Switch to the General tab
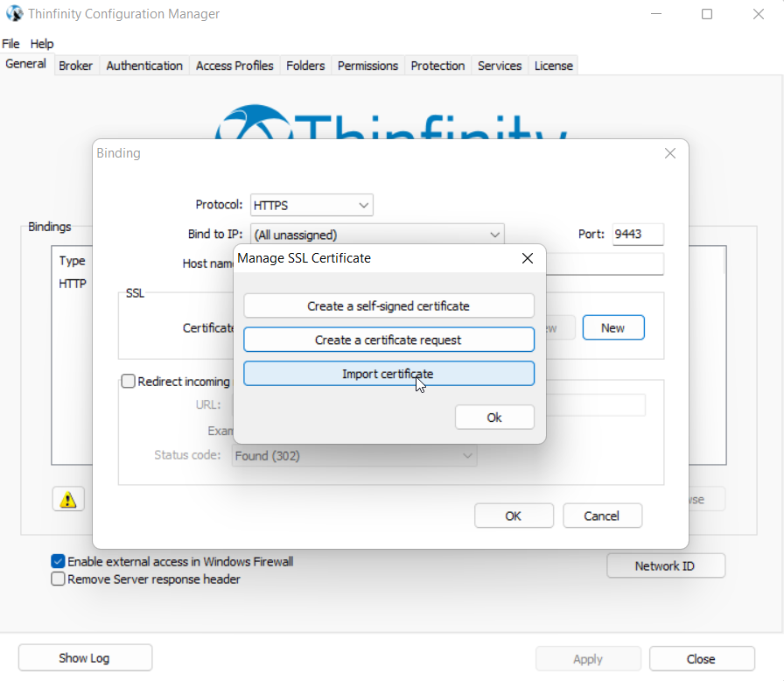This screenshot has width=784, height=681. coord(25,64)
